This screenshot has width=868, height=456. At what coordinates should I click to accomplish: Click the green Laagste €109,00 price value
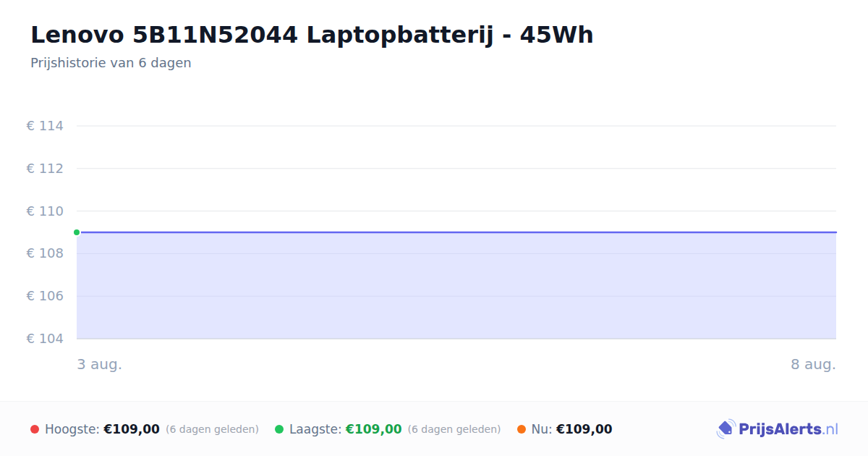tap(373, 429)
